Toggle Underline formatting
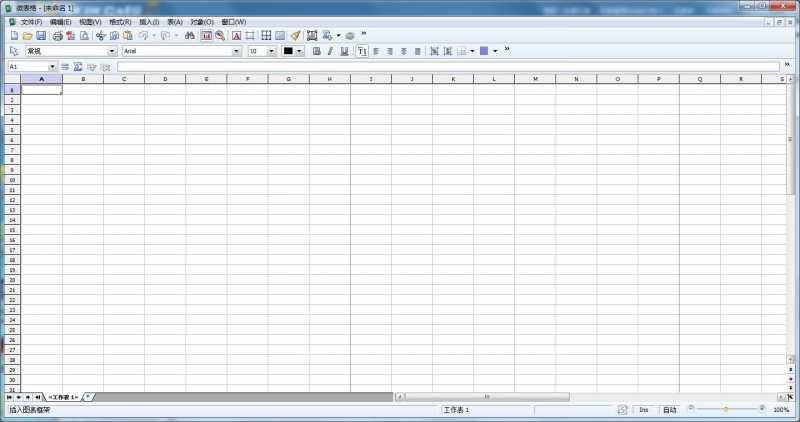Screen dimensions: 800x422 344,51
